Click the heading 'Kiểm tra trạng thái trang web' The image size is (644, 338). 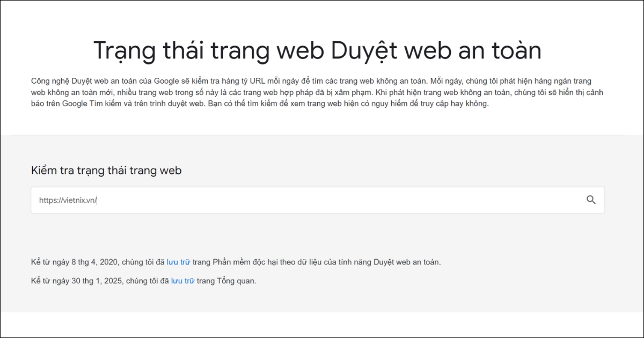point(106,170)
